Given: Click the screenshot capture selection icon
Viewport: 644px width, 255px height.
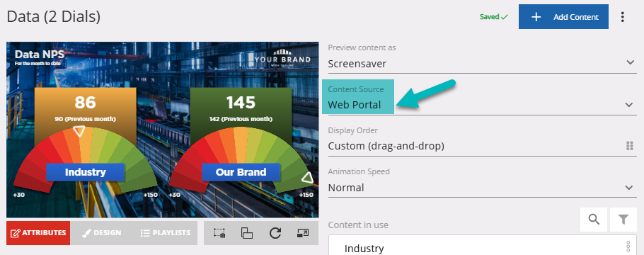Looking at the screenshot, I should (x=219, y=233).
